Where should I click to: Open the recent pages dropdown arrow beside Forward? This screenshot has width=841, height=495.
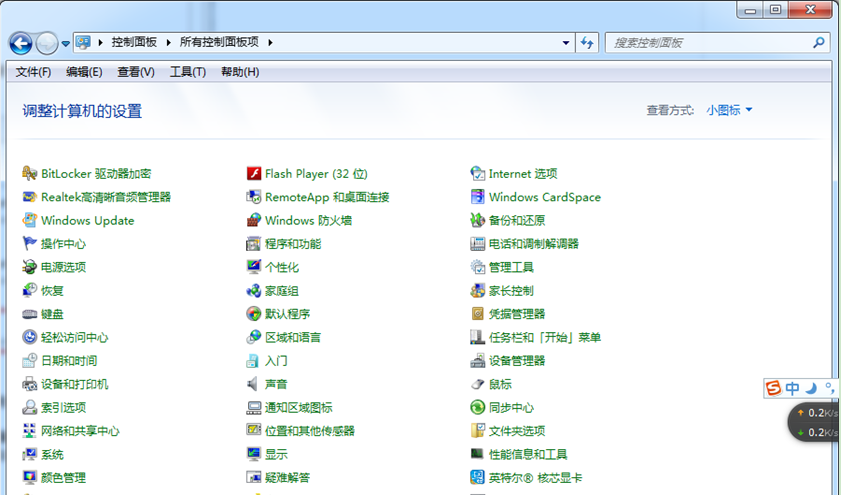pyautogui.click(x=66, y=43)
